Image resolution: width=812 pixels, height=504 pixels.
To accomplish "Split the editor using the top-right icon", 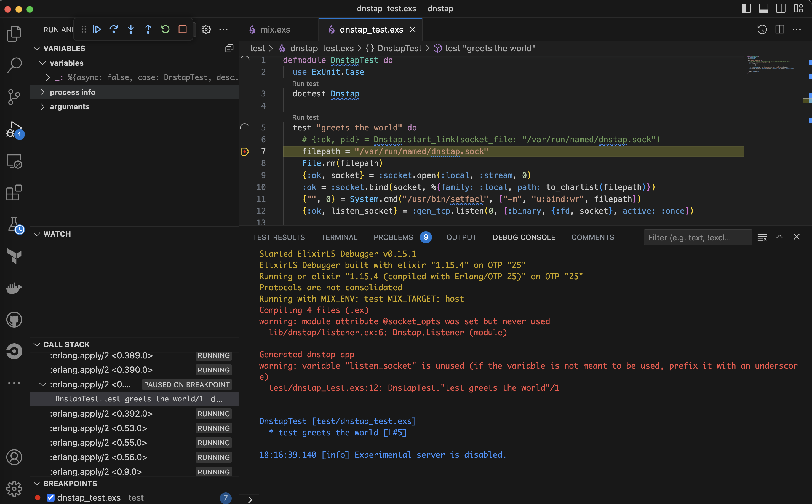I will pos(780,29).
